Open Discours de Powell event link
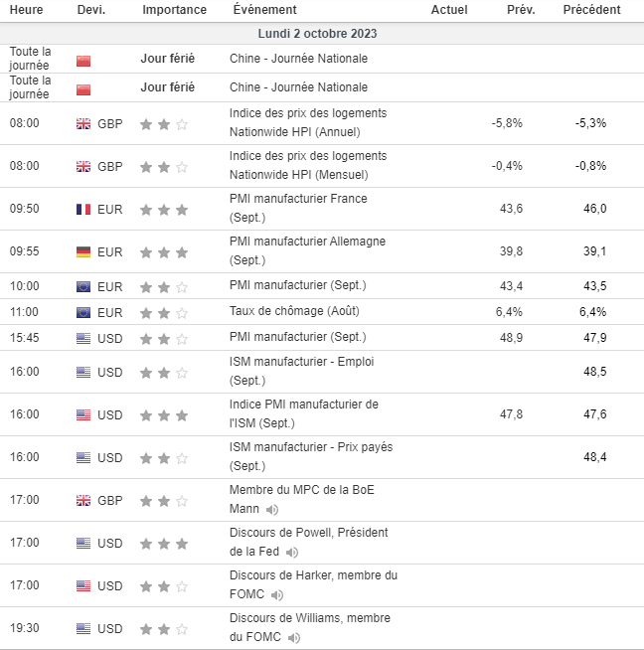The height and width of the screenshot is (650, 644). click(307, 533)
